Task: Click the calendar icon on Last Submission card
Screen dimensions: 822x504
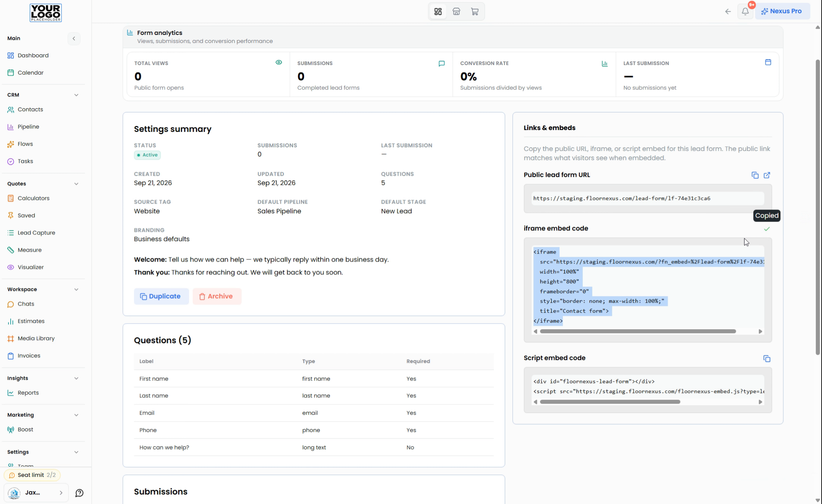Action: click(x=768, y=62)
